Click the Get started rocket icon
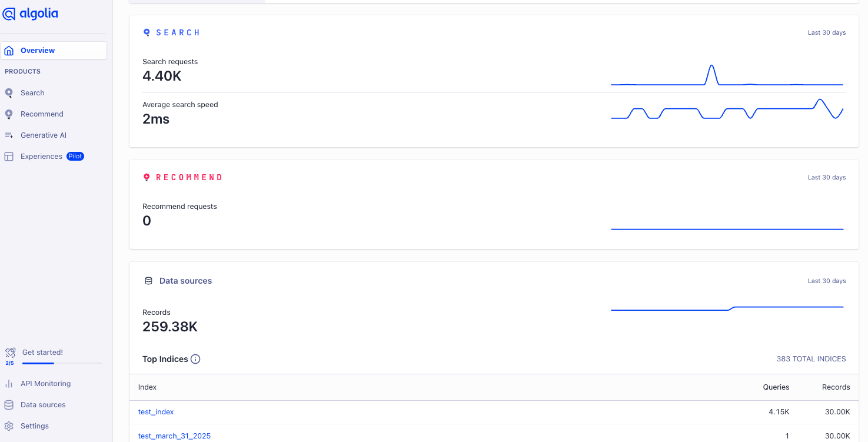The height and width of the screenshot is (442, 868). click(x=10, y=353)
